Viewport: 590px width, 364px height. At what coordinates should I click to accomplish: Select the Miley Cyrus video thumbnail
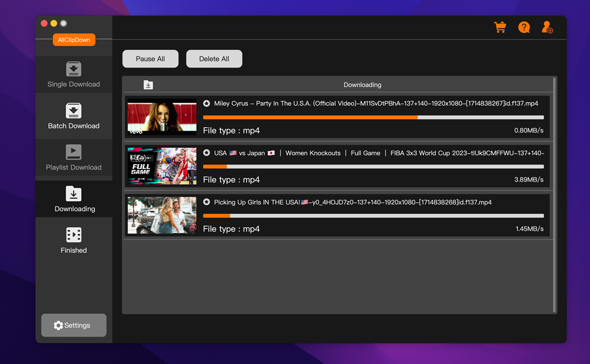162,117
